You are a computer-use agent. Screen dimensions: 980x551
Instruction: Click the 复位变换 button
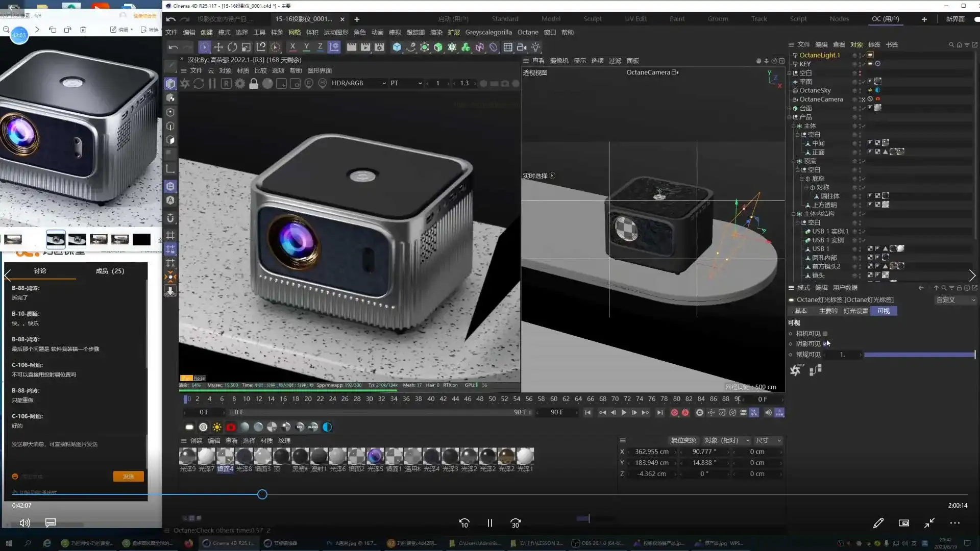coord(683,440)
